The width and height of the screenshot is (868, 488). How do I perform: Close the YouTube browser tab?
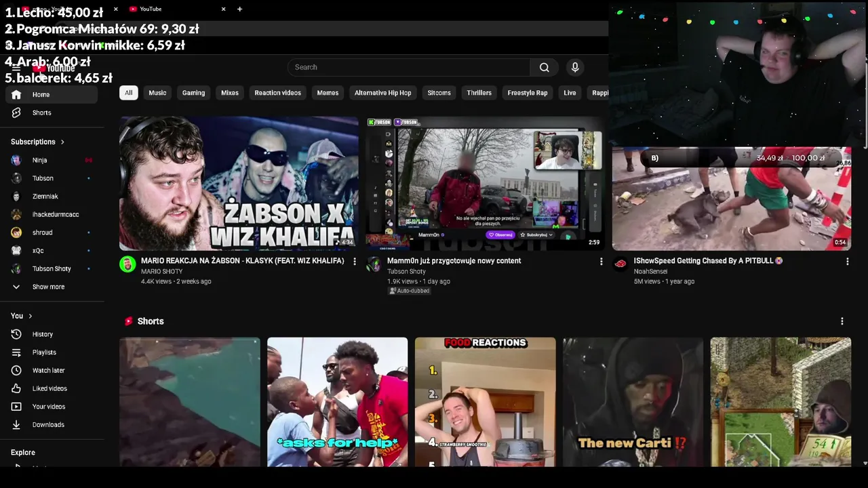click(x=223, y=9)
